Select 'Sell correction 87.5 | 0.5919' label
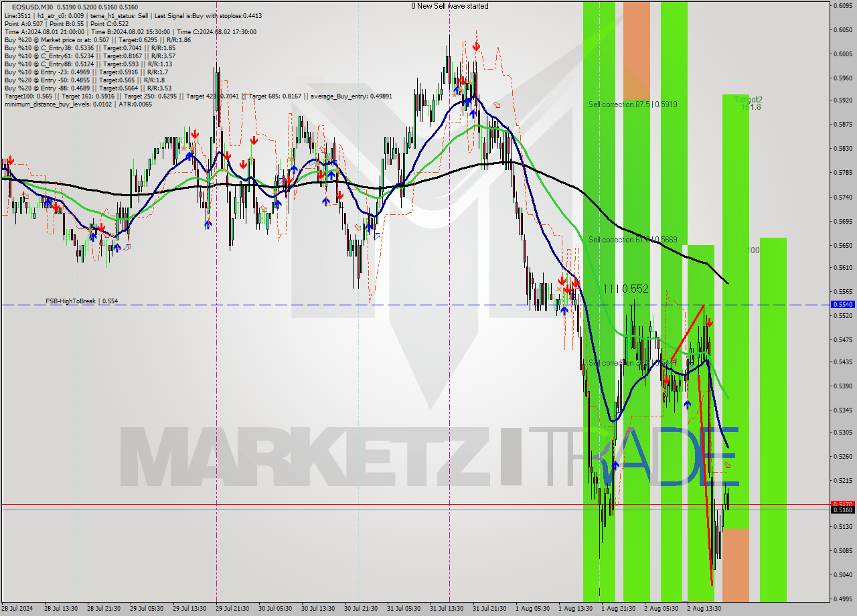The height and width of the screenshot is (616, 857). (633, 104)
